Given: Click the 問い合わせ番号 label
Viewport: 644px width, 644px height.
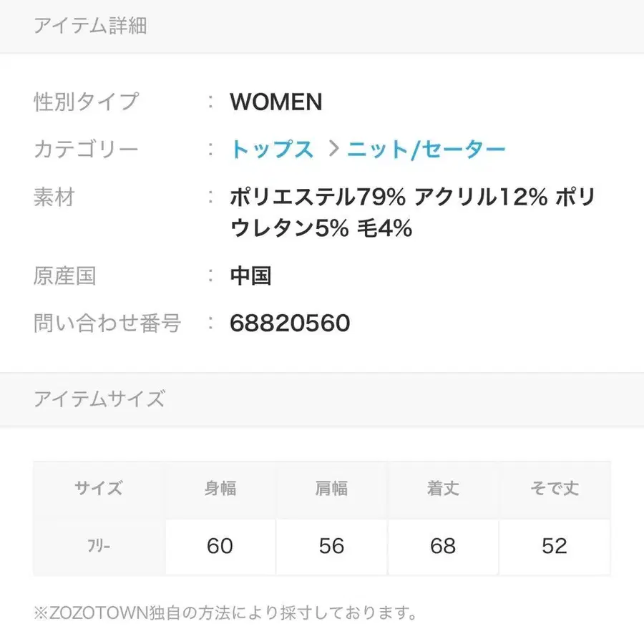Looking at the screenshot, I should (x=107, y=323).
